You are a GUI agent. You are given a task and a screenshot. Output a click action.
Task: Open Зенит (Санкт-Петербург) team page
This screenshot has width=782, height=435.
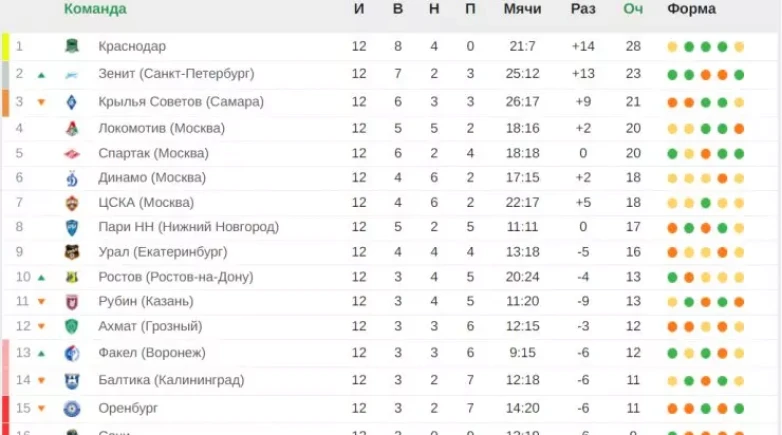[176, 74]
